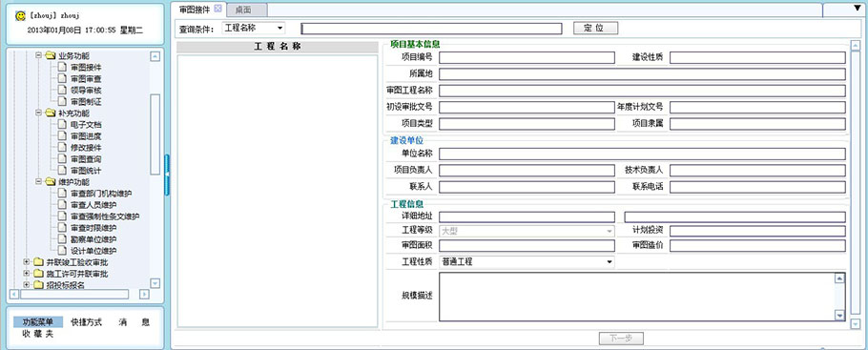Open 审图查询 tree item
The height and width of the screenshot is (350, 868).
86,159
